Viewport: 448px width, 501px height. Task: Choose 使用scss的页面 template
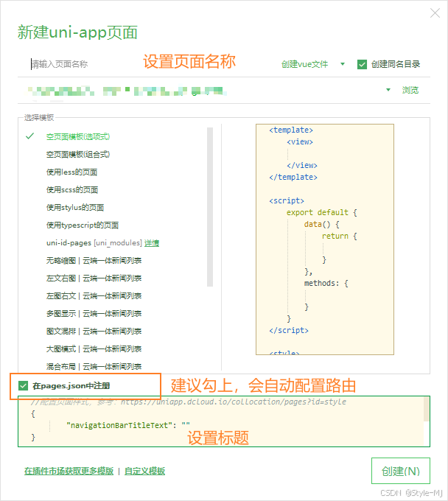pyautogui.click(x=72, y=190)
